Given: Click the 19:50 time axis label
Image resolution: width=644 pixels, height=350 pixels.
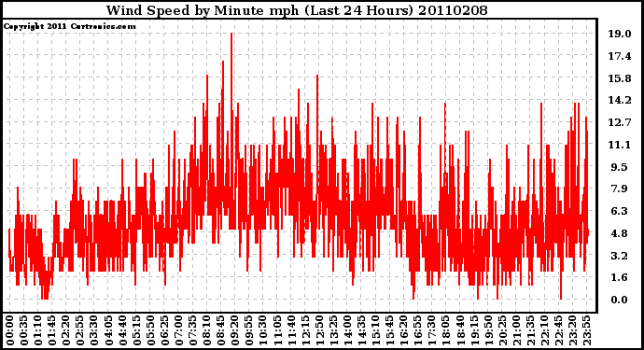Looking at the screenshot, I should [488, 330].
